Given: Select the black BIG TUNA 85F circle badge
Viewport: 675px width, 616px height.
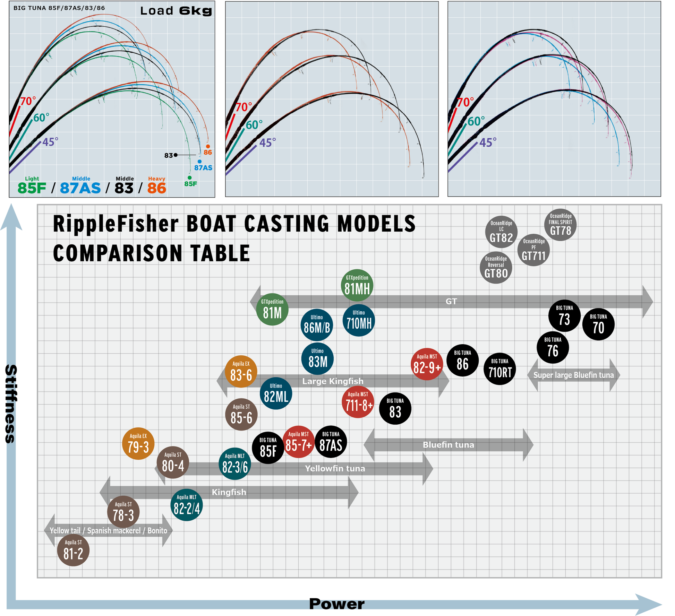Looking at the screenshot, I should 268,448.
